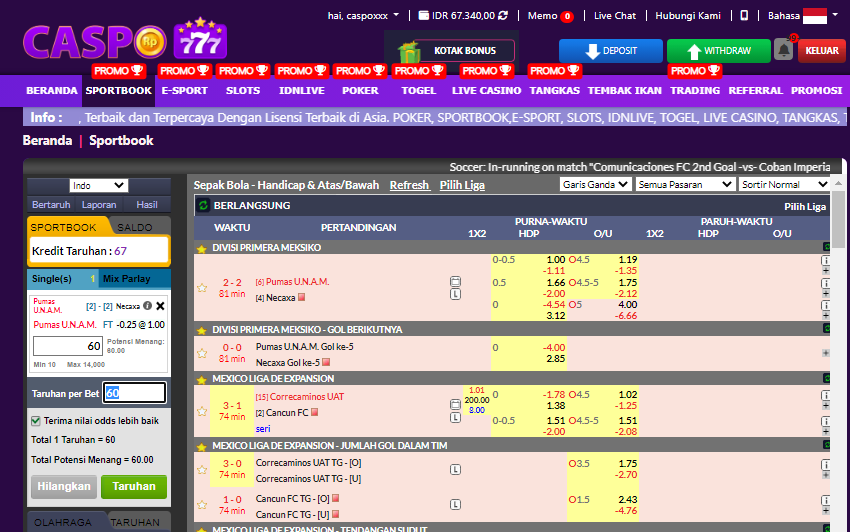Click the live L icon for Cancun FC TG

click(455, 505)
